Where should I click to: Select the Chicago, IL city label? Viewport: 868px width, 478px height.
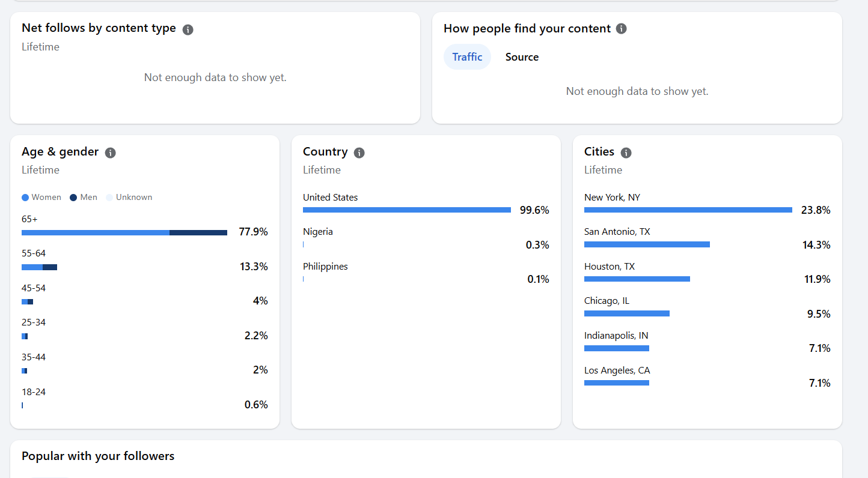coord(607,301)
